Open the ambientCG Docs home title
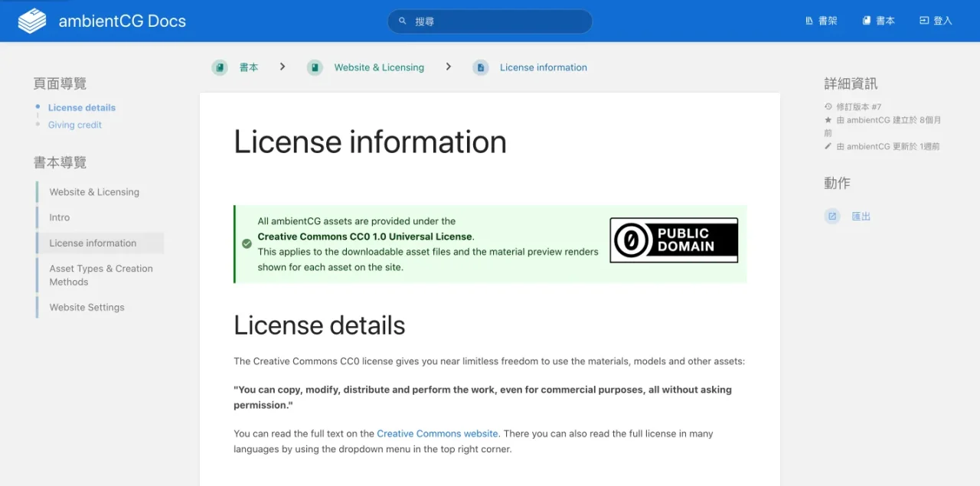The width and height of the screenshot is (980, 486). (122, 21)
